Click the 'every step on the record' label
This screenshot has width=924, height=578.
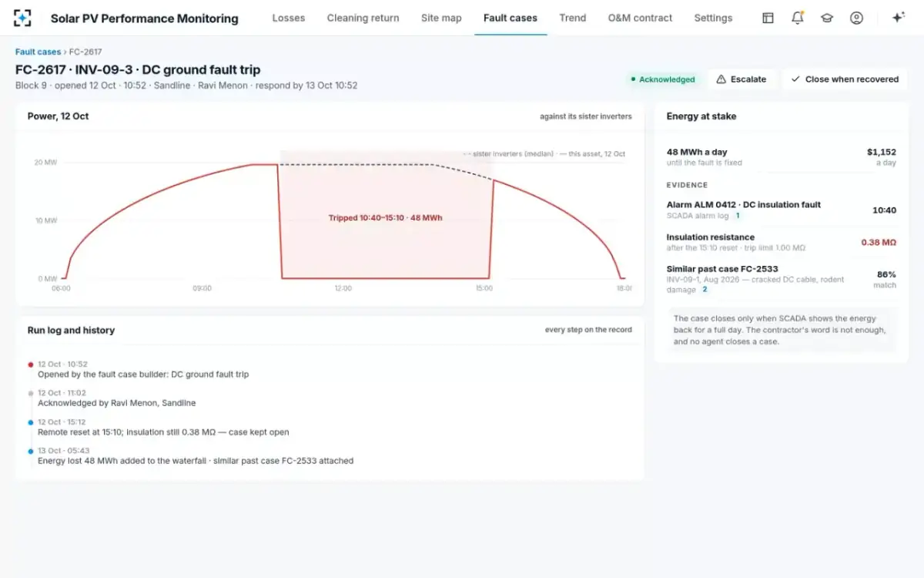tap(588, 330)
